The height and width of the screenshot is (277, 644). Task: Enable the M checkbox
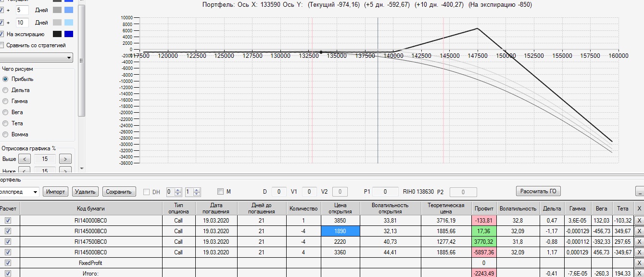click(220, 192)
